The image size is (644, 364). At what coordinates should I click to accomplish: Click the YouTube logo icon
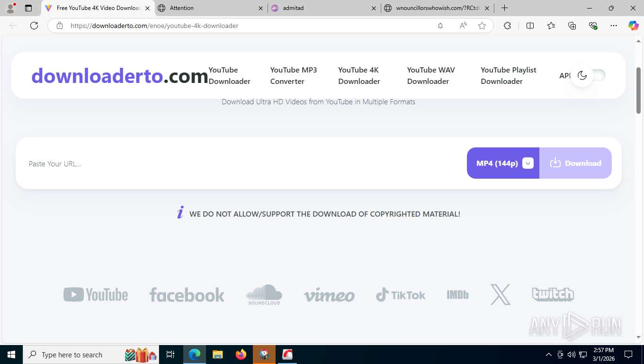click(96, 295)
